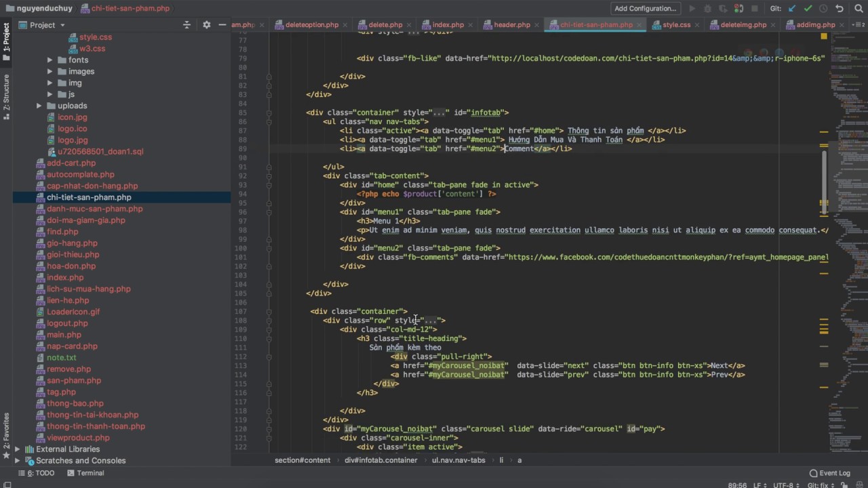Open Search Everywhere magnifier icon
Viewport: 868px width, 488px height.
(x=858, y=9)
